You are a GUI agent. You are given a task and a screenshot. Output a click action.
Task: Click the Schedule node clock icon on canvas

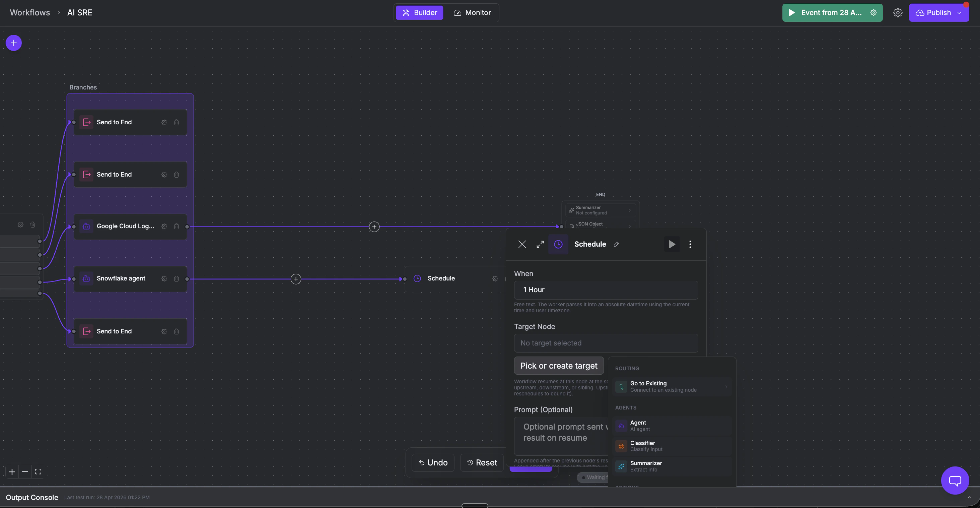tap(417, 278)
